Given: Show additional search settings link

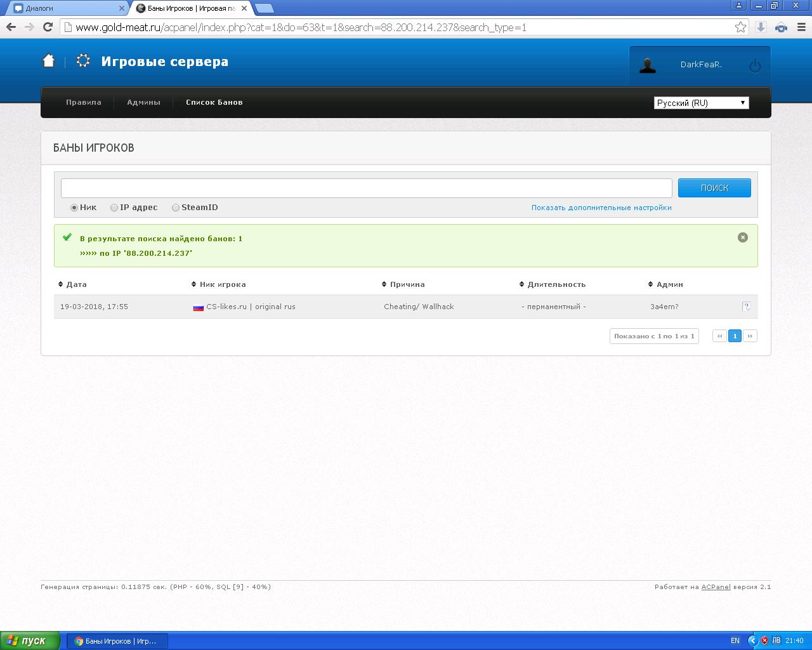Looking at the screenshot, I should tap(601, 208).
